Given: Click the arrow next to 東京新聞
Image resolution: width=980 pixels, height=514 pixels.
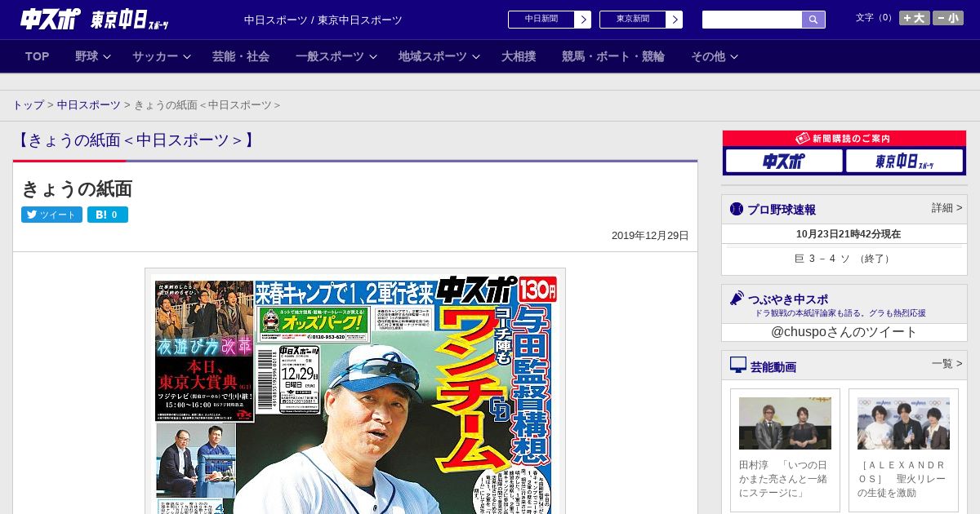Looking at the screenshot, I should click(674, 20).
